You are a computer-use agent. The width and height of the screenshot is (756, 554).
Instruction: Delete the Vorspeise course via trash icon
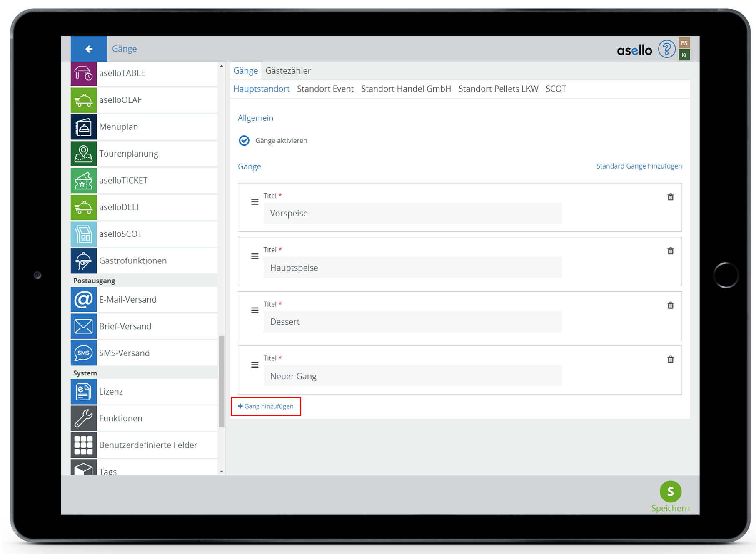click(x=670, y=197)
